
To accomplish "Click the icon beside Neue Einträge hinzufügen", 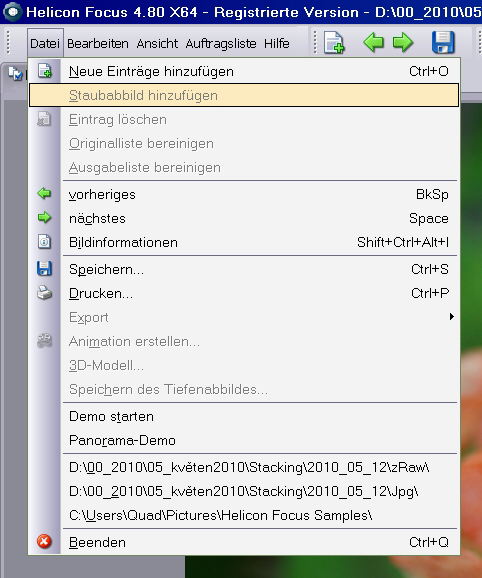I will (45, 71).
